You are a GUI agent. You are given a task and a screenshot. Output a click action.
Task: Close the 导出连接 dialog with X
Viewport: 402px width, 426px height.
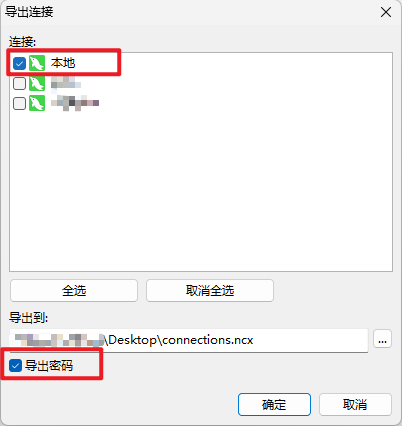point(386,12)
